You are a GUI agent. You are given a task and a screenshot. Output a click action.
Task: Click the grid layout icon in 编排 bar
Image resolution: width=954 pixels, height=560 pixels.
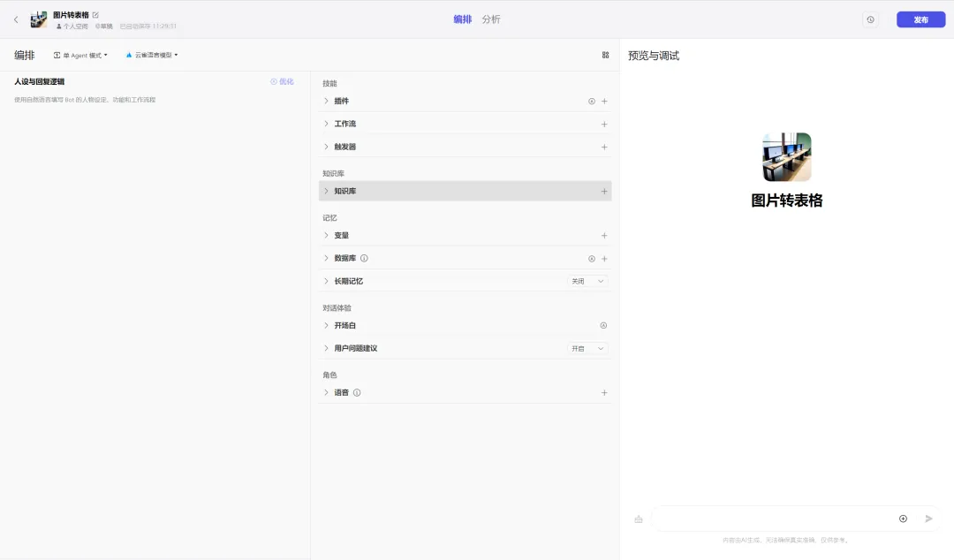[x=605, y=55]
